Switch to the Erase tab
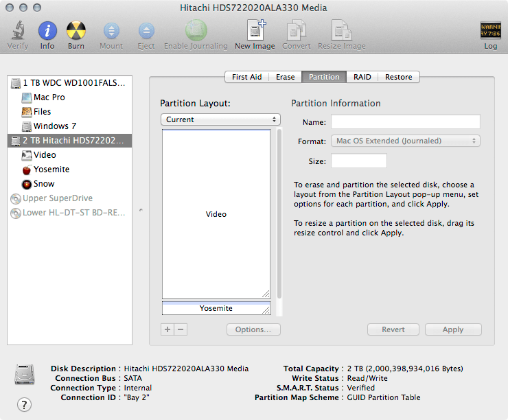Screen dimensions: 508x420 click(286, 77)
